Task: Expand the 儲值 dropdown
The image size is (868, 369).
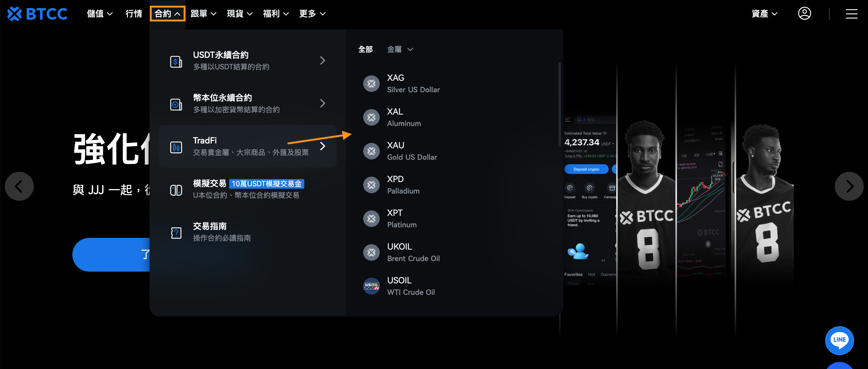Action: click(100, 14)
